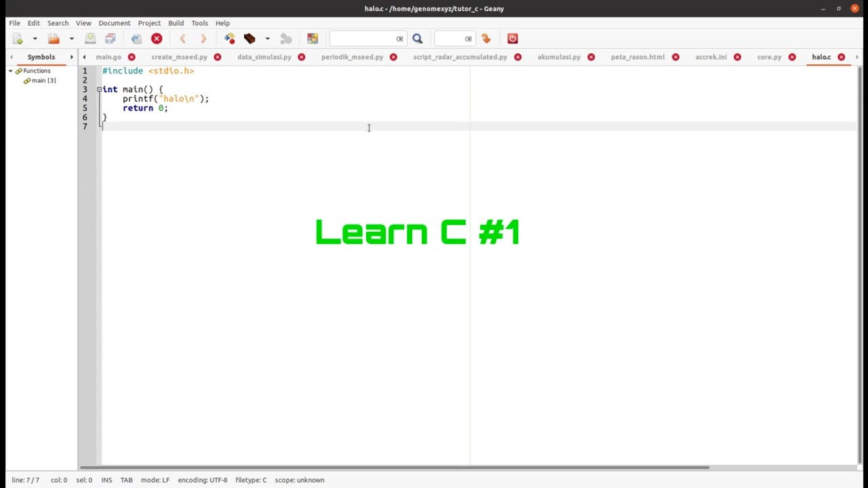Expand the recent files dropdown arrow

71,39
